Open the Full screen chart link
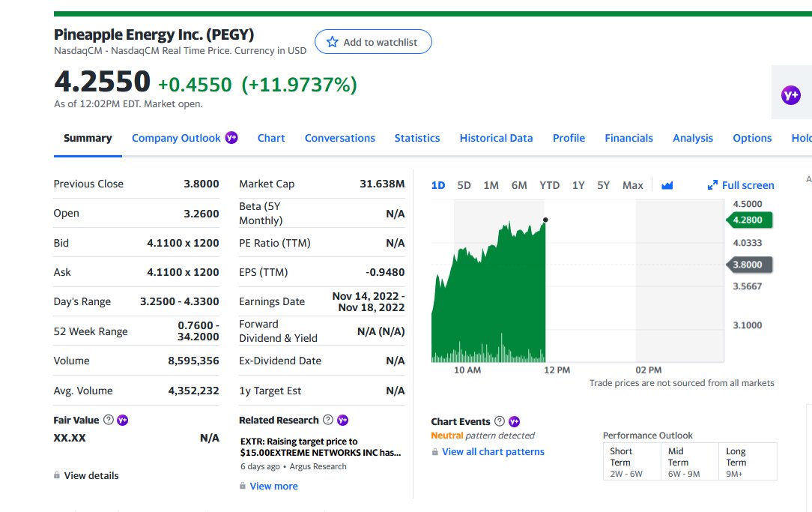The width and height of the screenshot is (812, 512). click(x=741, y=185)
